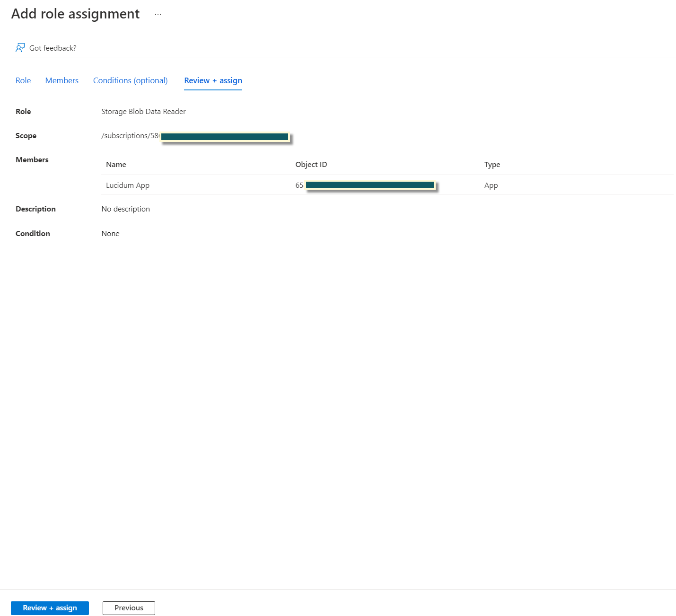Image resolution: width=676 pixels, height=616 pixels.
Task: Click the /subscriptions scope path text
Action: tap(131, 136)
